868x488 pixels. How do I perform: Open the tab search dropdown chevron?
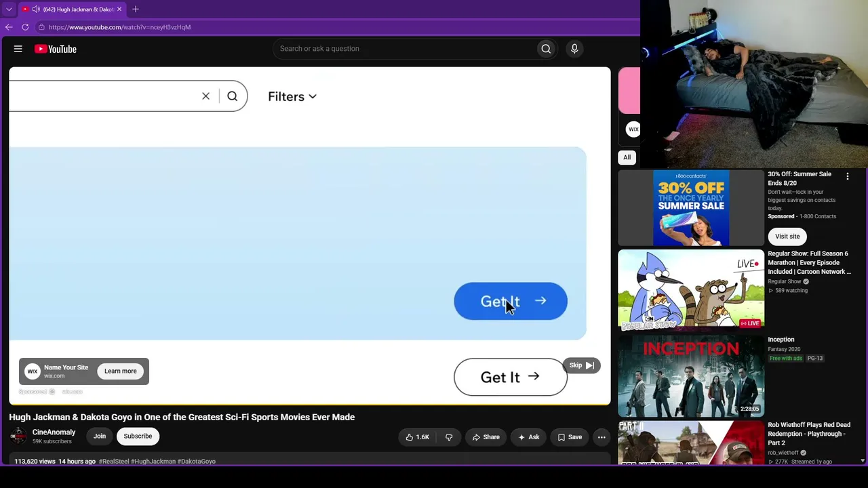[x=9, y=9]
